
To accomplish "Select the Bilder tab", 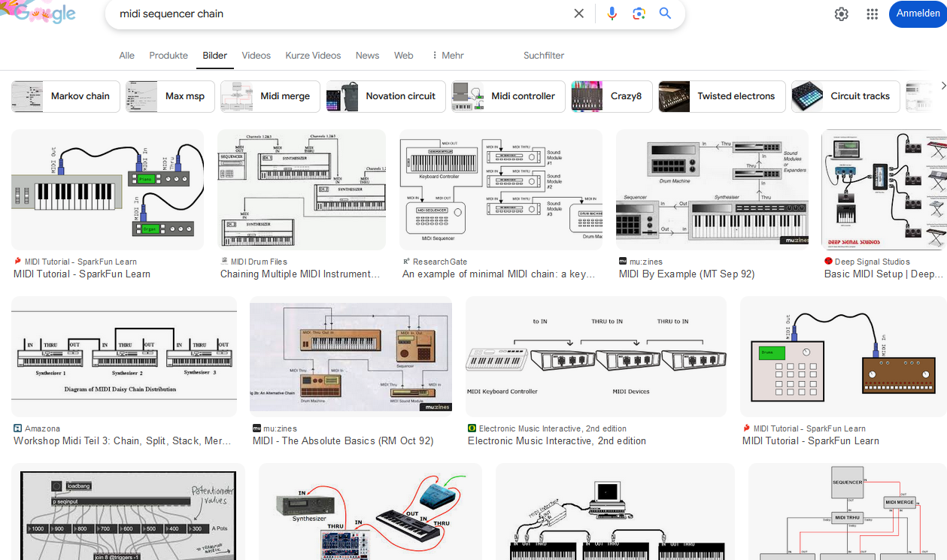I will pyautogui.click(x=215, y=56).
